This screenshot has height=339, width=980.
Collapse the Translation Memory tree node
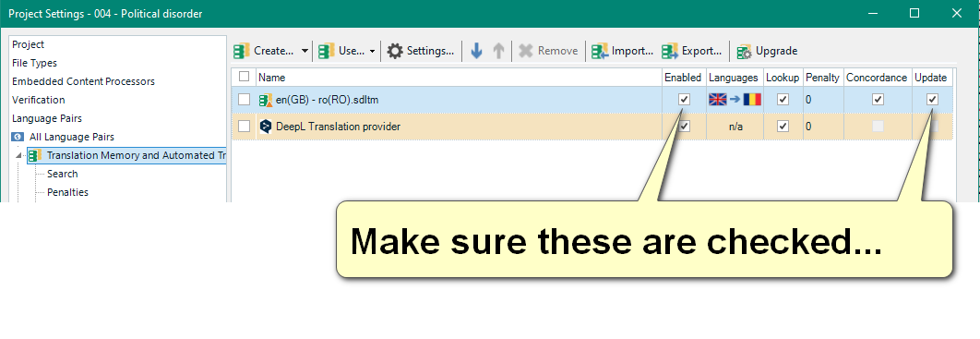click(x=18, y=155)
